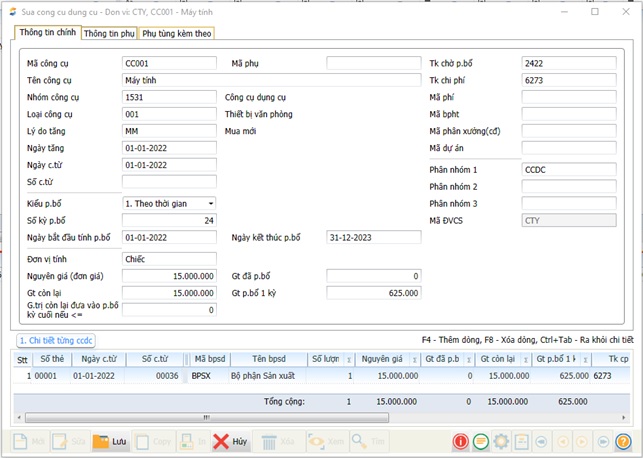
Task: Click the Tên công cụ field
Action: point(168,79)
